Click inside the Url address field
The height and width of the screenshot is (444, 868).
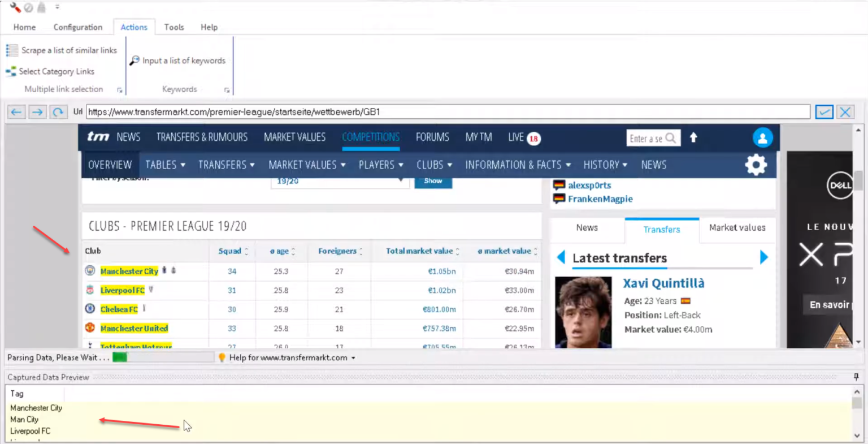point(396,111)
